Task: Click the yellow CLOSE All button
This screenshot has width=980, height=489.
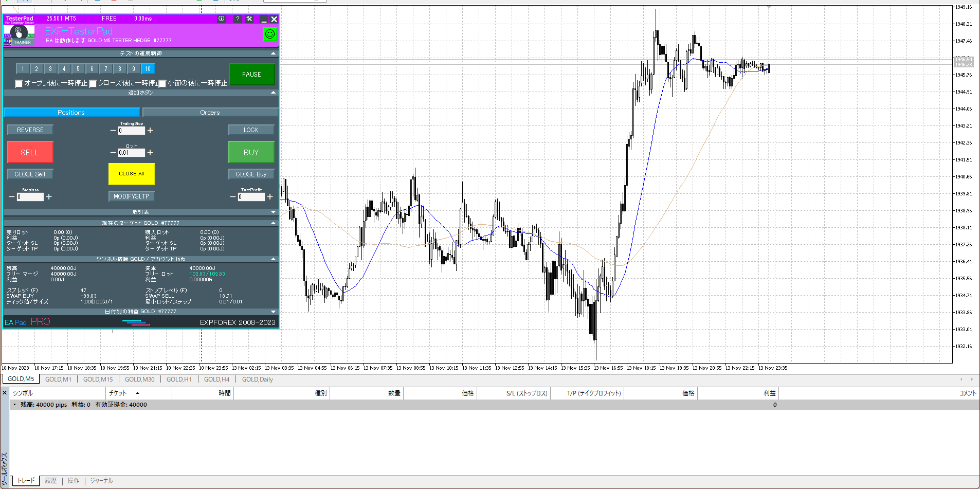Action: click(x=131, y=174)
